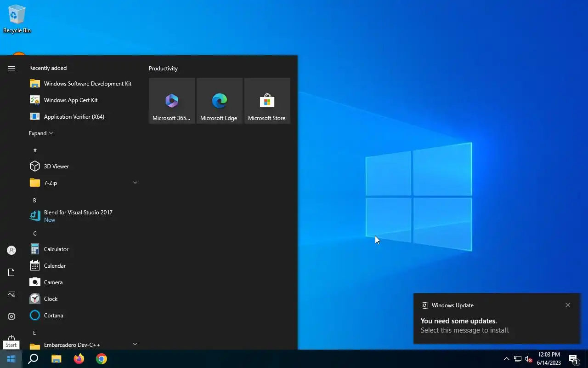Expand the 7-Zip folder chevron
Image resolution: width=588 pixels, height=368 pixels.
coord(135,183)
